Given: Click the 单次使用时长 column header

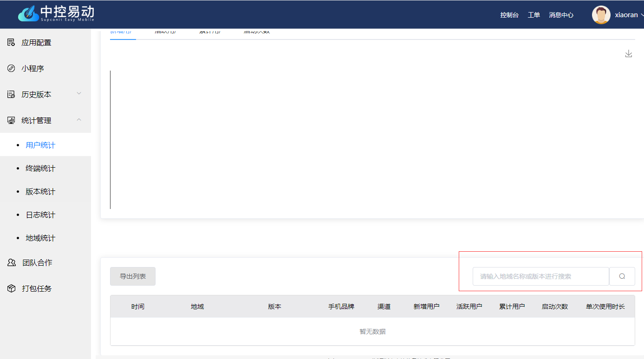Looking at the screenshot, I should (x=605, y=307).
